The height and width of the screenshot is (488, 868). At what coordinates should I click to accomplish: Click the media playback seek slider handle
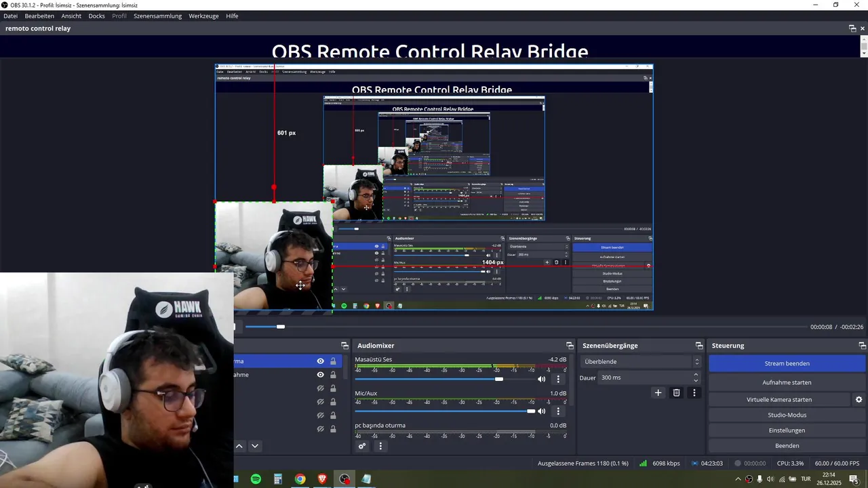(x=281, y=327)
